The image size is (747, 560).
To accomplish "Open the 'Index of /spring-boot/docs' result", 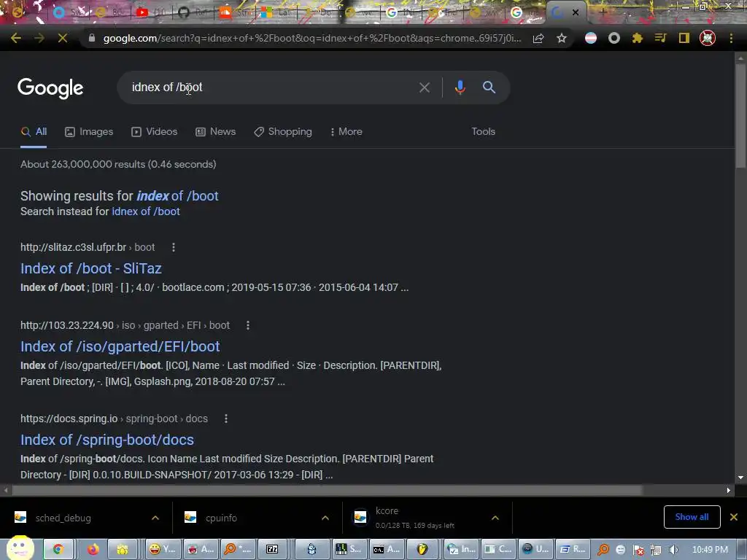I will coord(107,440).
